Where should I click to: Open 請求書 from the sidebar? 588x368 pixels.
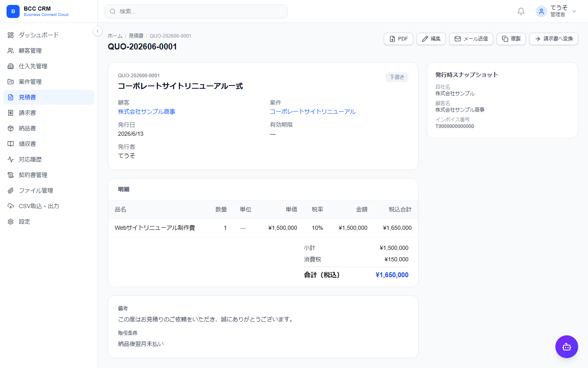coord(49,113)
